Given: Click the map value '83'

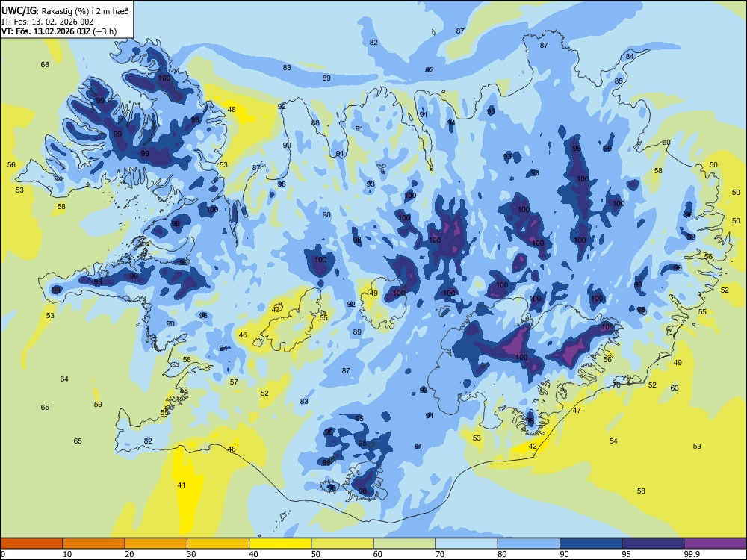Looking at the screenshot, I should 305,402.
